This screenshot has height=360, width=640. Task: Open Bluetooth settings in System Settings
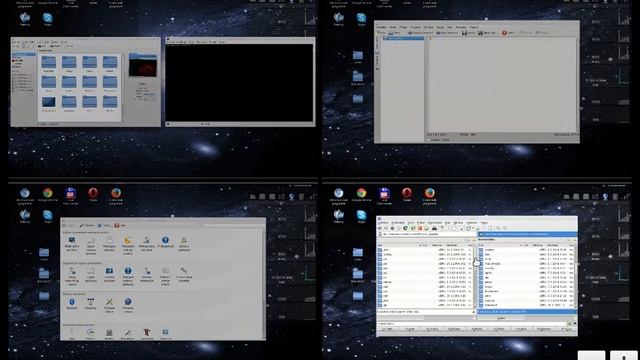(72, 302)
